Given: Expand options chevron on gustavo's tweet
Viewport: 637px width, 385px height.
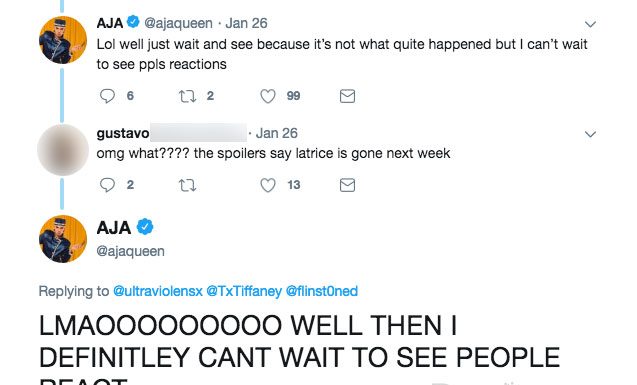Looking at the screenshot, I should (590, 134).
